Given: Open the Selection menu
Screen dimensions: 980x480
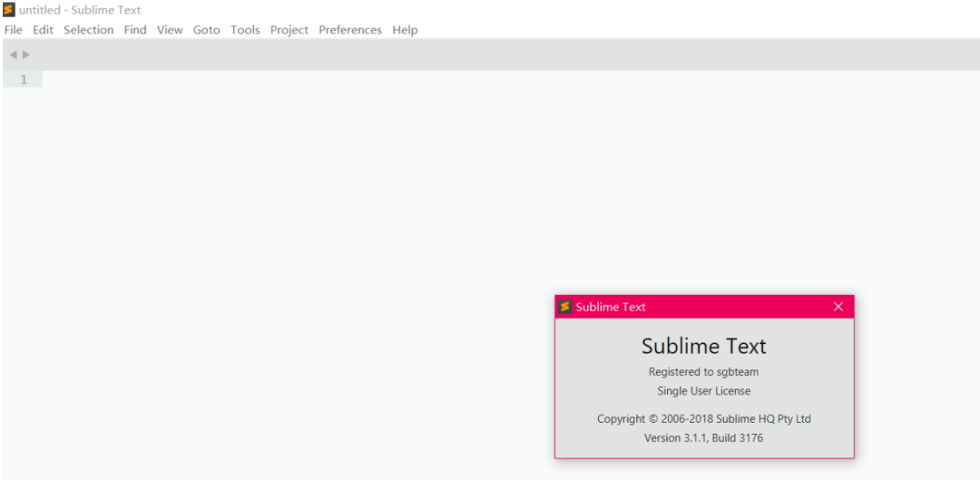Looking at the screenshot, I should (x=89, y=30).
